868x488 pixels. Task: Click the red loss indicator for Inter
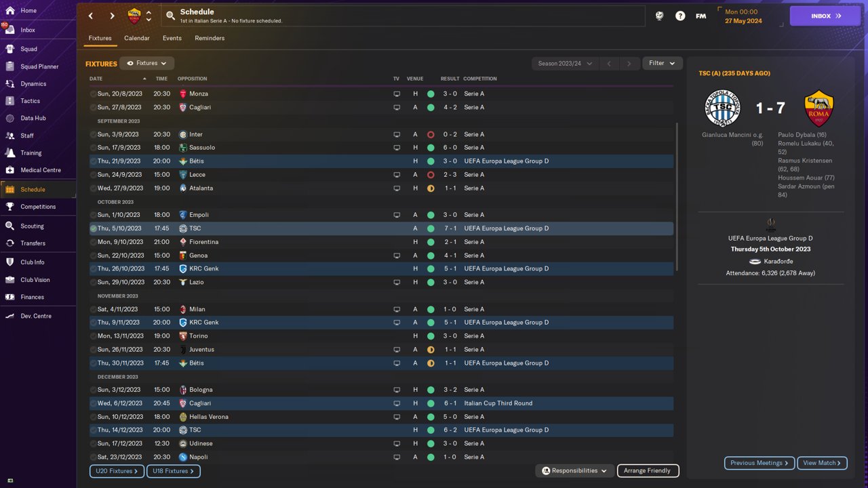(431, 134)
